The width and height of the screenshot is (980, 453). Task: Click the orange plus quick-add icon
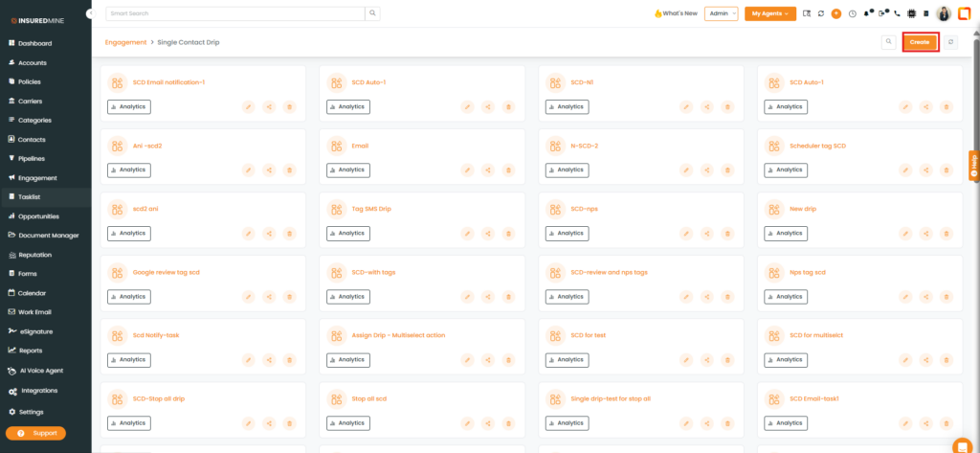coord(836,13)
